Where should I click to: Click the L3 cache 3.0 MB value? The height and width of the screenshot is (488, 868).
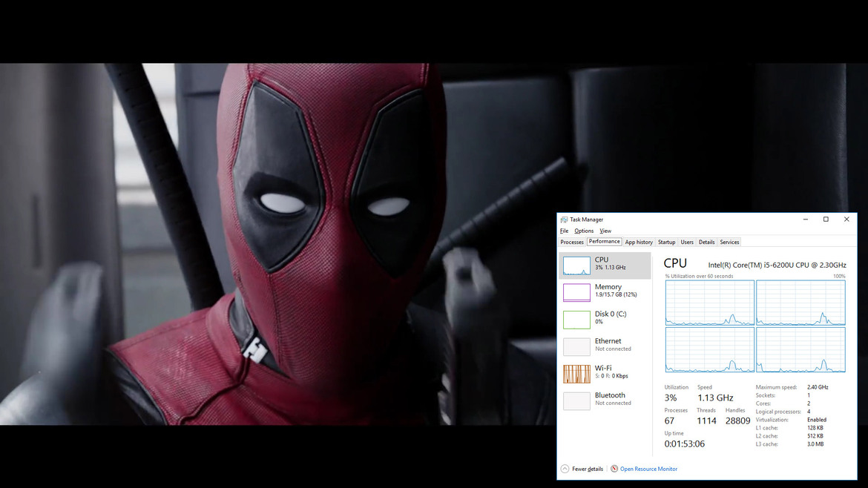tap(815, 444)
